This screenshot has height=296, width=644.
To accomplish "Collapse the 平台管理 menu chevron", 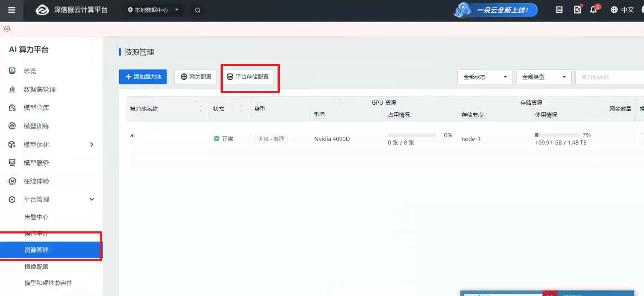I will pyautogui.click(x=92, y=199).
